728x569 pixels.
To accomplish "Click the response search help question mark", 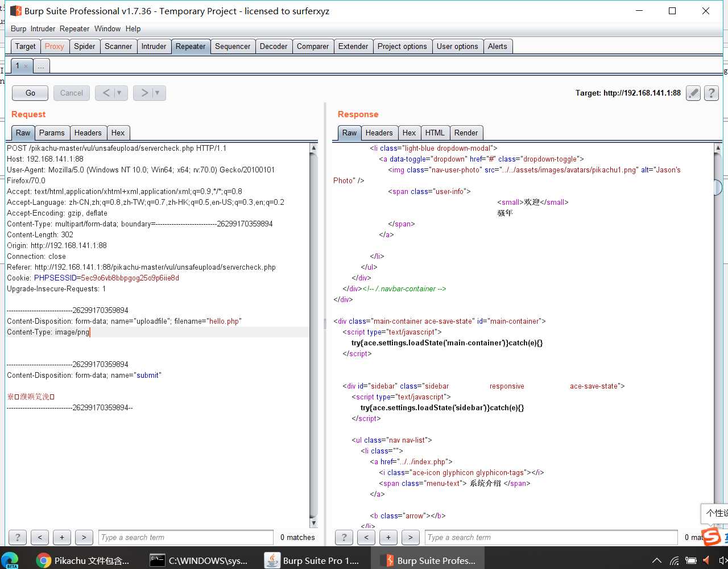I will click(344, 537).
